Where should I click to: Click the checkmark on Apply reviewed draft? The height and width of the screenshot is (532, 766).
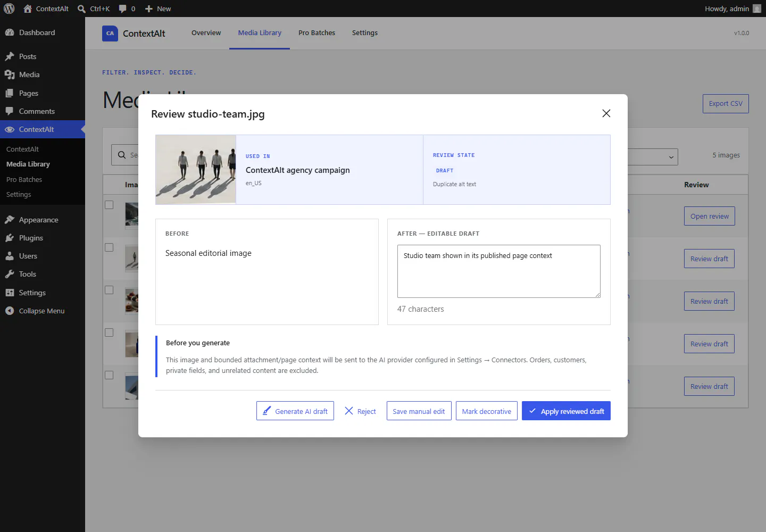tap(532, 411)
